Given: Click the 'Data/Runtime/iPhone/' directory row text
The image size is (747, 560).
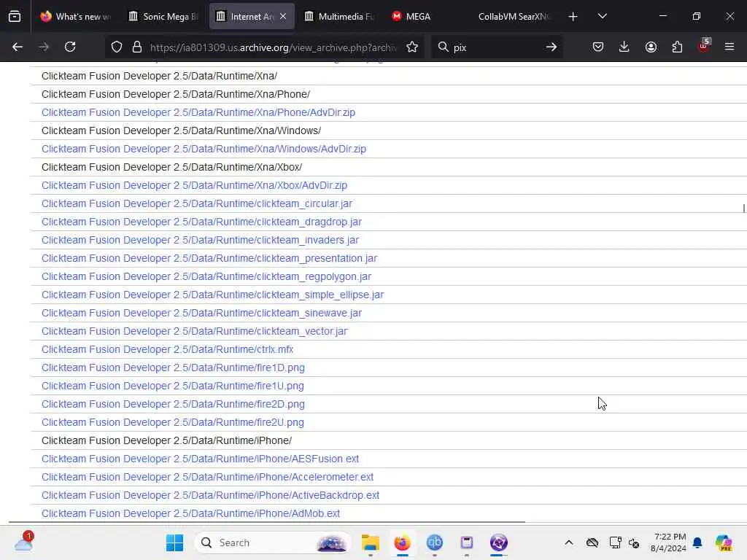Looking at the screenshot, I should pyautogui.click(x=166, y=441).
